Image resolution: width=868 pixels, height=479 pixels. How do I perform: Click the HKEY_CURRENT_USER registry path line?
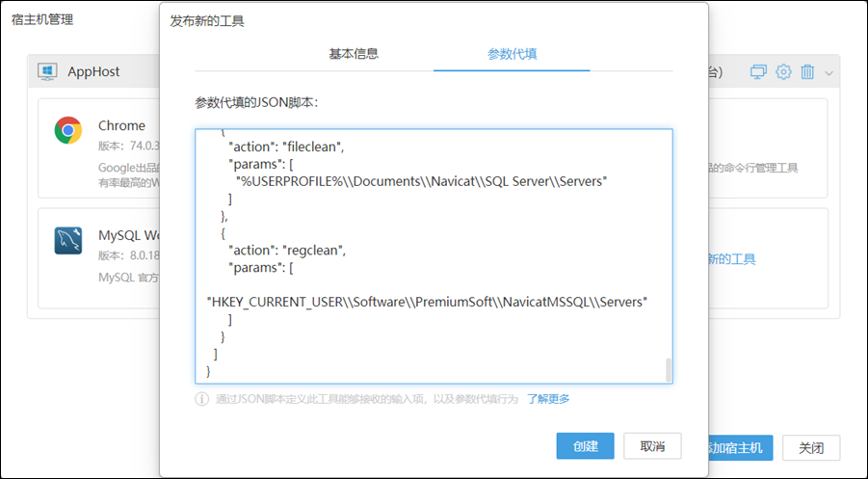pyautogui.click(x=427, y=302)
